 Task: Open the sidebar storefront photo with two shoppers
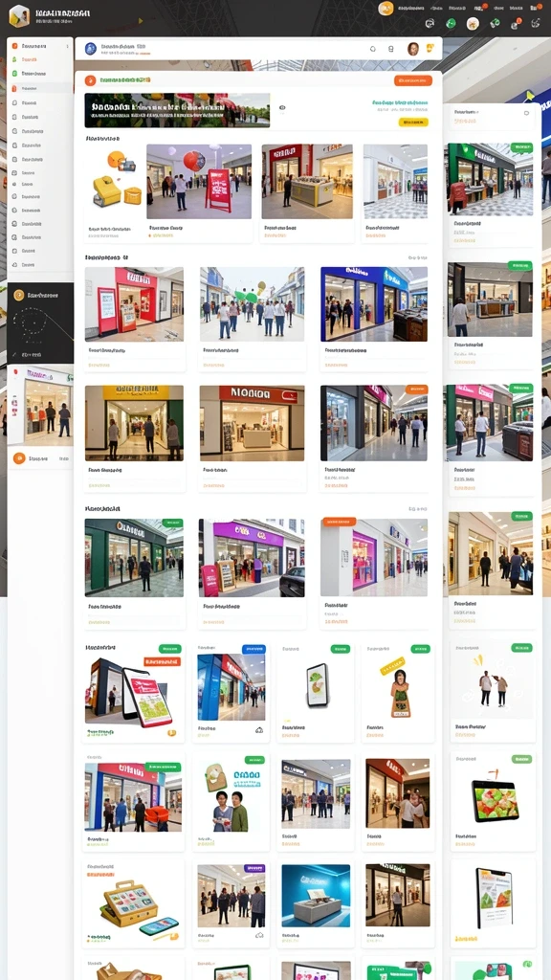40,406
